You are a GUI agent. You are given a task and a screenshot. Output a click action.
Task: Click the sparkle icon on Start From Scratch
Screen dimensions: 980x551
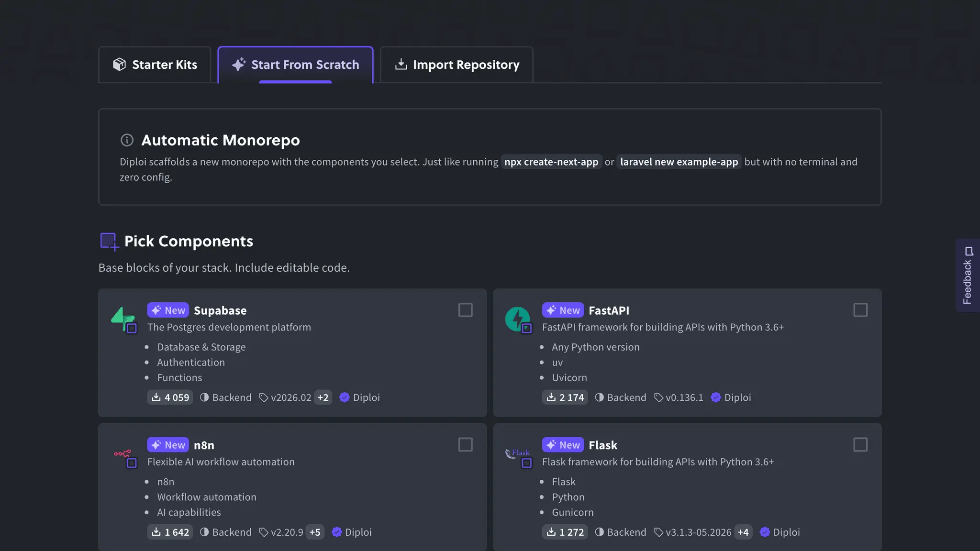[x=239, y=64]
